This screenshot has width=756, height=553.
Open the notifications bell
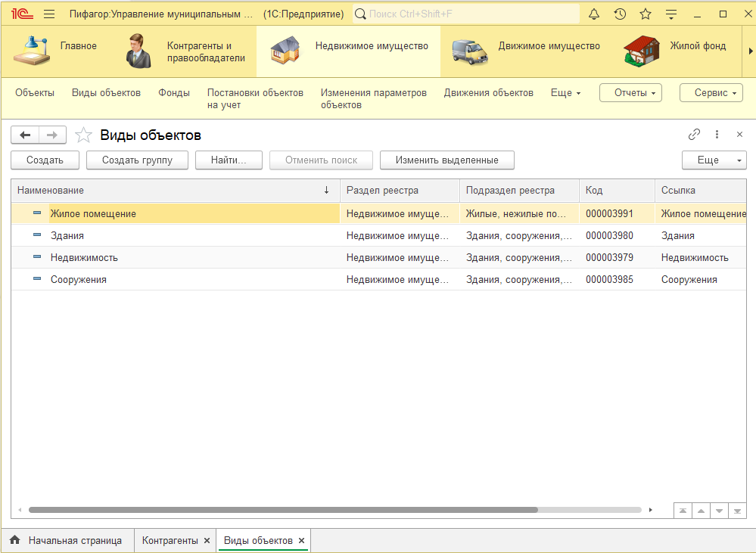coord(594,14)
